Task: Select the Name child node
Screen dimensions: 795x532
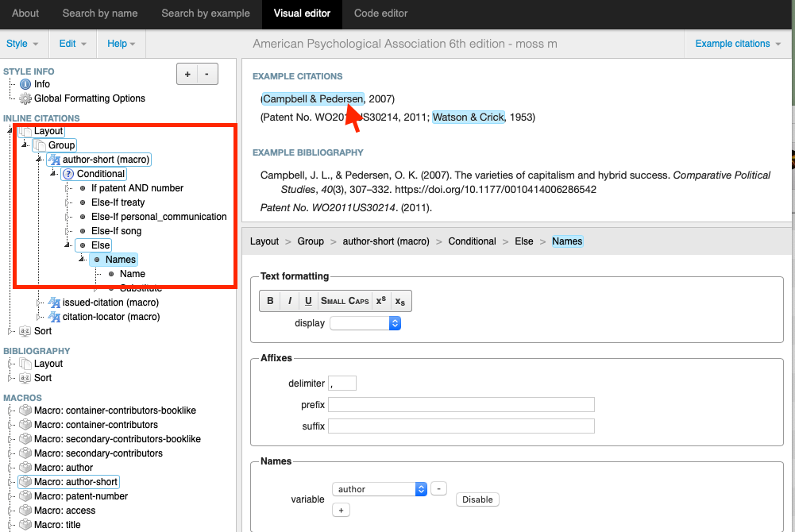Action: pos(127,274)
